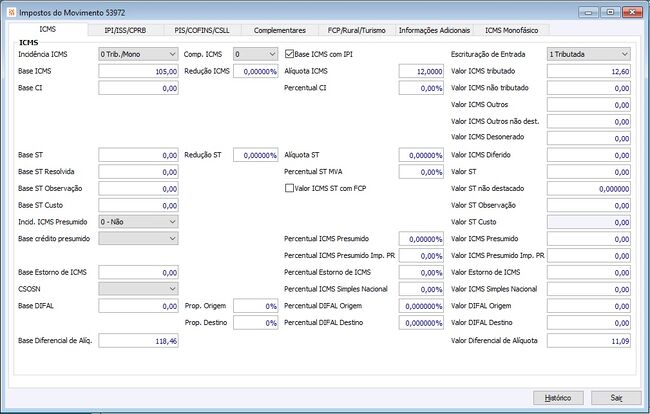Expand the CSOSN dropdown
Viewport: 650px width, 414px height.
tap(138, 289)
